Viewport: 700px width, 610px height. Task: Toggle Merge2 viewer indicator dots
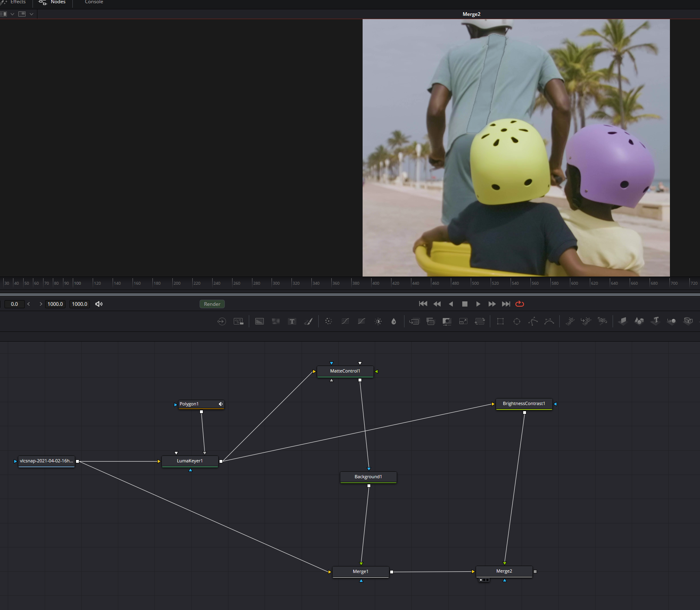pos(484,580)
